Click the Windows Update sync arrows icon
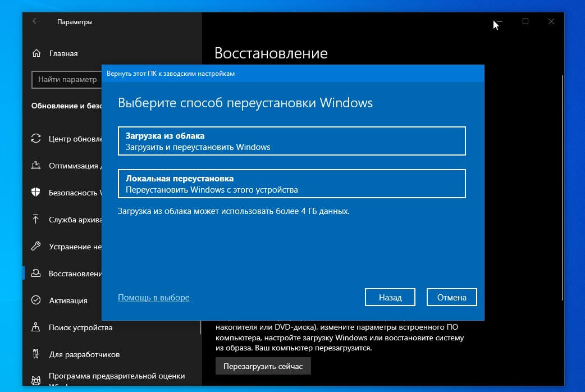585x392 pixels. (36, 139)
